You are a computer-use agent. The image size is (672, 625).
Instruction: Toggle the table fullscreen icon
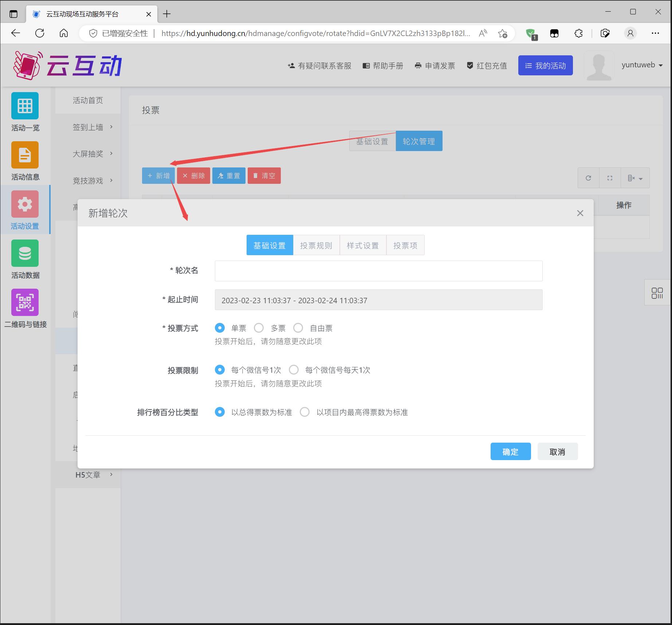[x=610, y=178]
